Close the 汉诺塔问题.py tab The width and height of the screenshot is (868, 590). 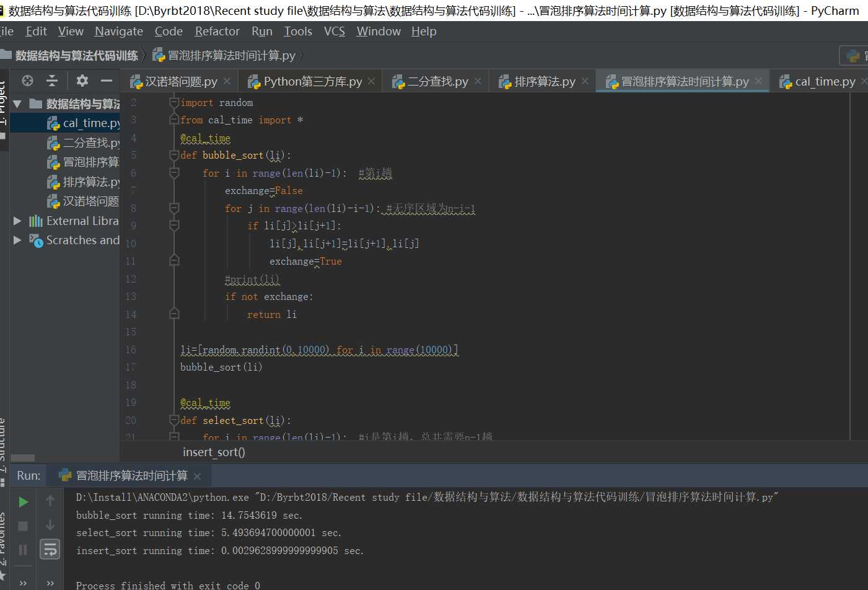click(227, 81)
